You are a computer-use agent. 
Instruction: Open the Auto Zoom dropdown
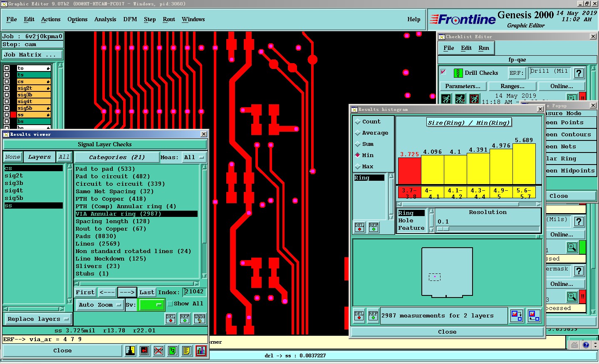click(100, 305)
